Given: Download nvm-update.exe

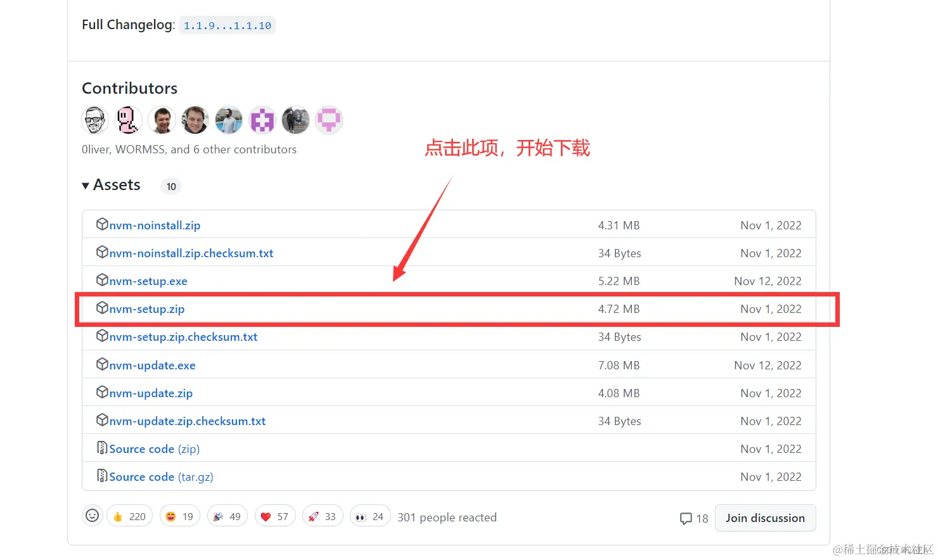Looking at the screenshot, I should pos(152,366).
